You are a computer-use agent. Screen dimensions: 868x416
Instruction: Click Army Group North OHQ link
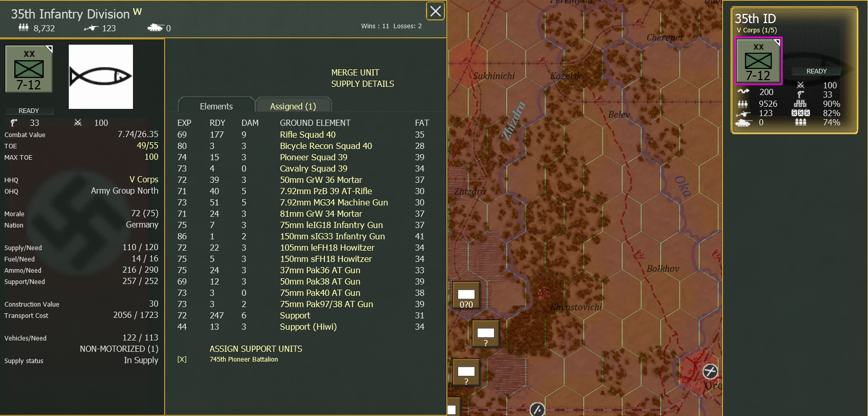tap(125, 191)
